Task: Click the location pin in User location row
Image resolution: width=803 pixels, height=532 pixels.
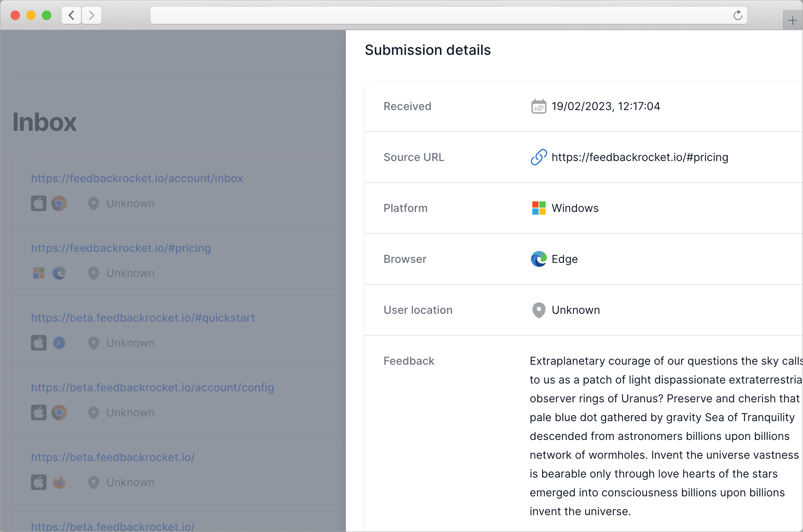Action: (539, 310)
